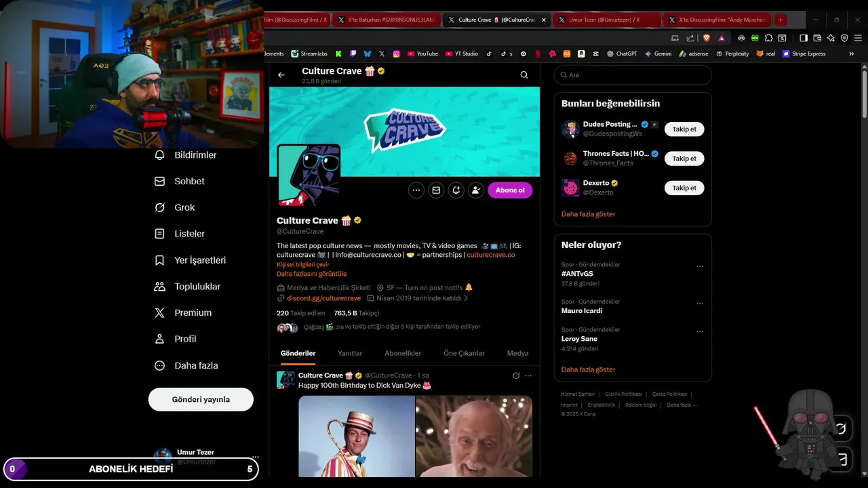Switch to the Gönderiler tab
868x488 pixels.
point(298,353)
